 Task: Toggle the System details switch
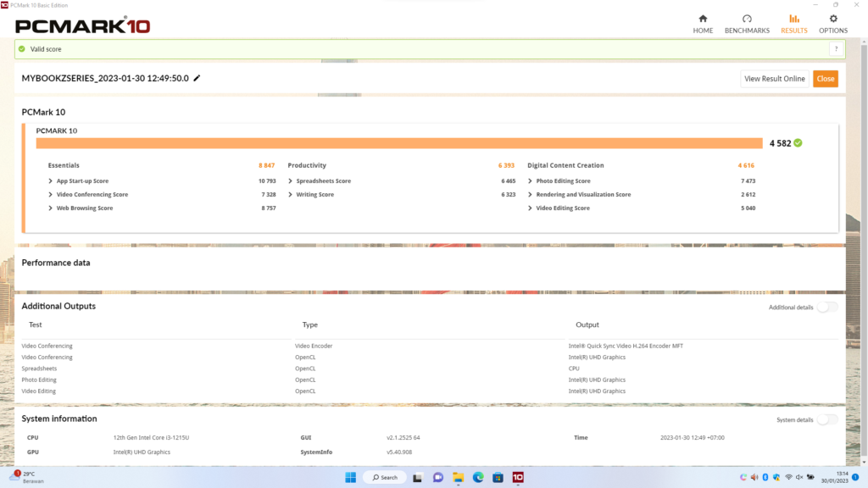click(x=827, y=419)
